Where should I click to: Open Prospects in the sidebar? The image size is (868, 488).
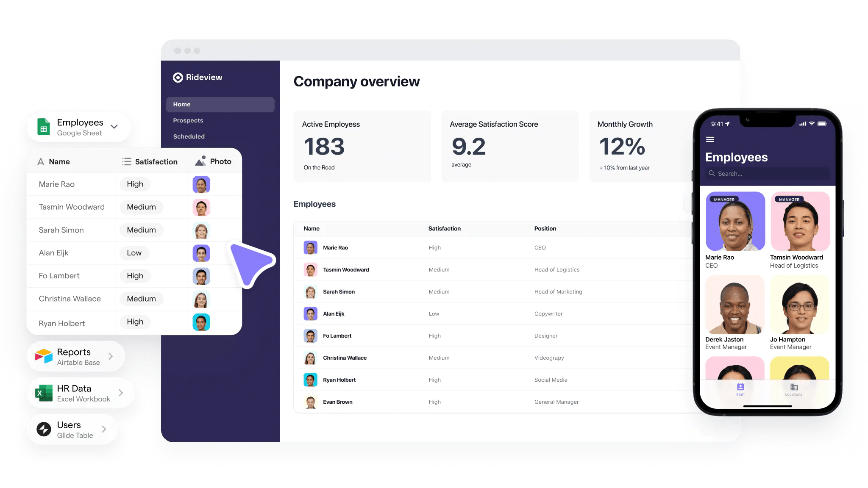click(x=188, y=121)
